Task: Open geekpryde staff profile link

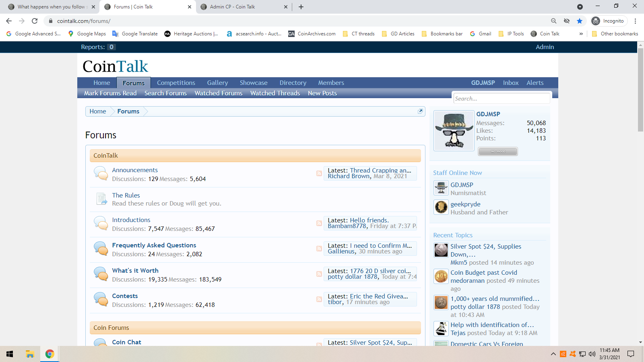Action: tap(465, 204)
